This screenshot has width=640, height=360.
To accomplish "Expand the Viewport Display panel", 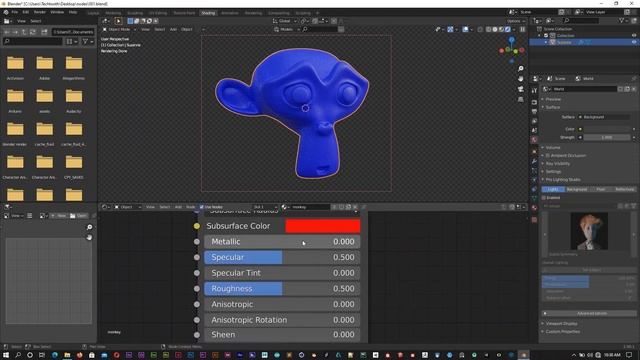I will (560, 323).
